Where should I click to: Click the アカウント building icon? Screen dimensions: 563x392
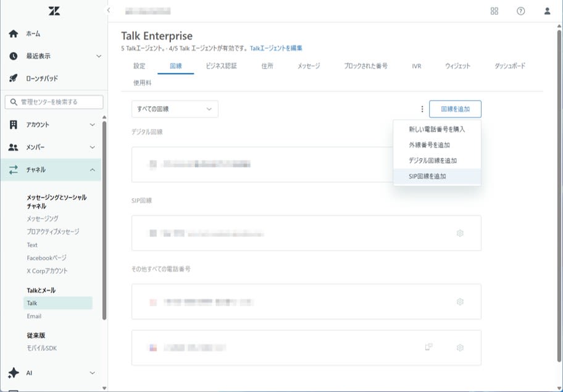click(14, 125)
